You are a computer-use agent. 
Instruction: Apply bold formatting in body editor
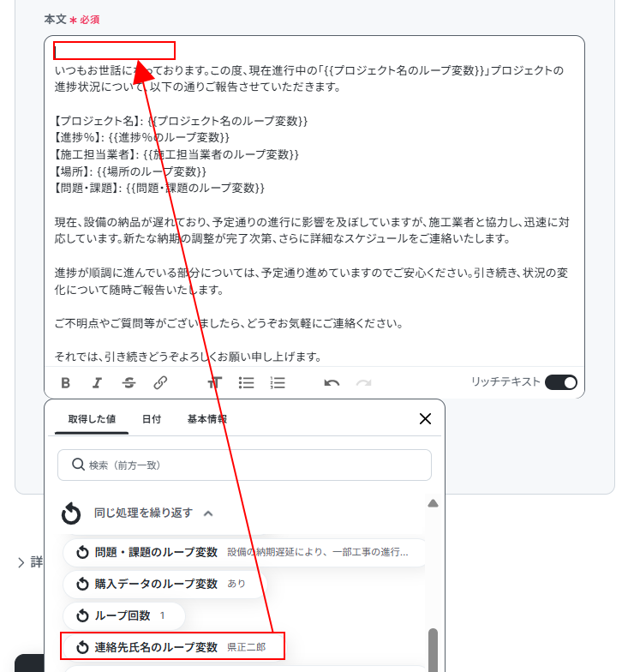[x=65, y=382]
